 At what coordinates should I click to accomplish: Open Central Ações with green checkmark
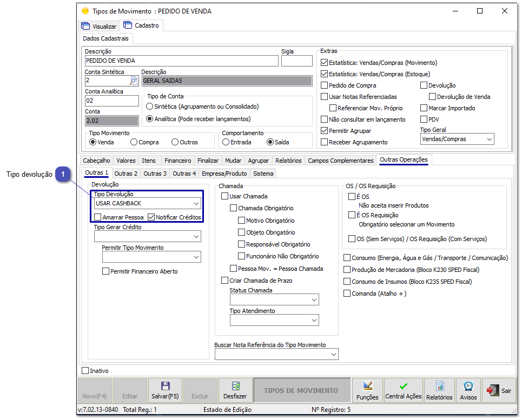(x=403, y=390)
